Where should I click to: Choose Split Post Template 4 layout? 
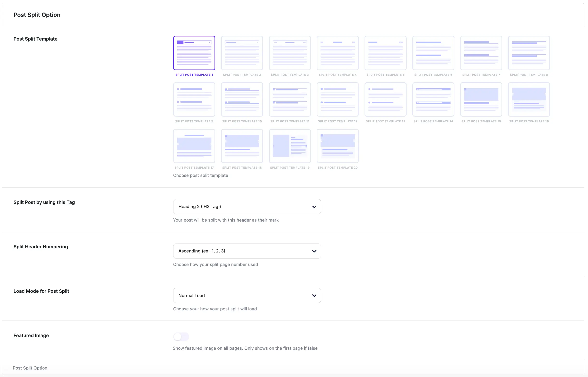coord(337,53)
